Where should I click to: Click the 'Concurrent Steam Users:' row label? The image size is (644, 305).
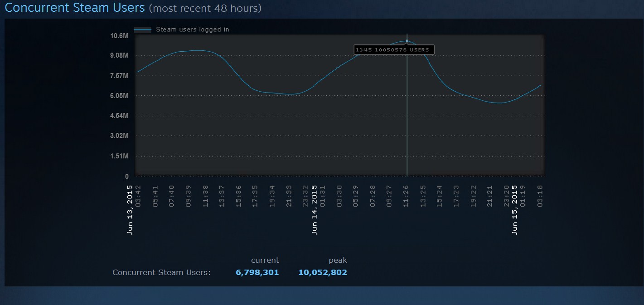(161, 273)
